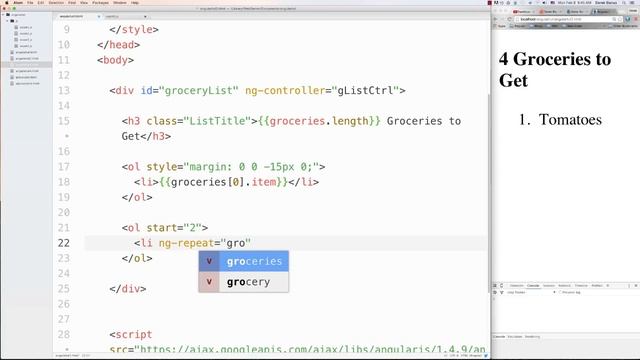Click the '4 Groceries to Get' heading
The height and width of the screenshot is (360, 640).
point(555,70)
